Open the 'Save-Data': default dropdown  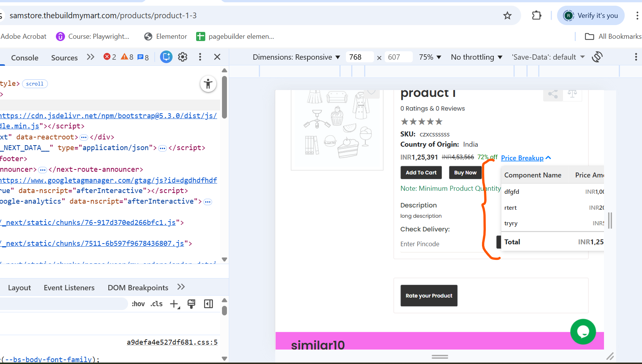tap(548, 57)
